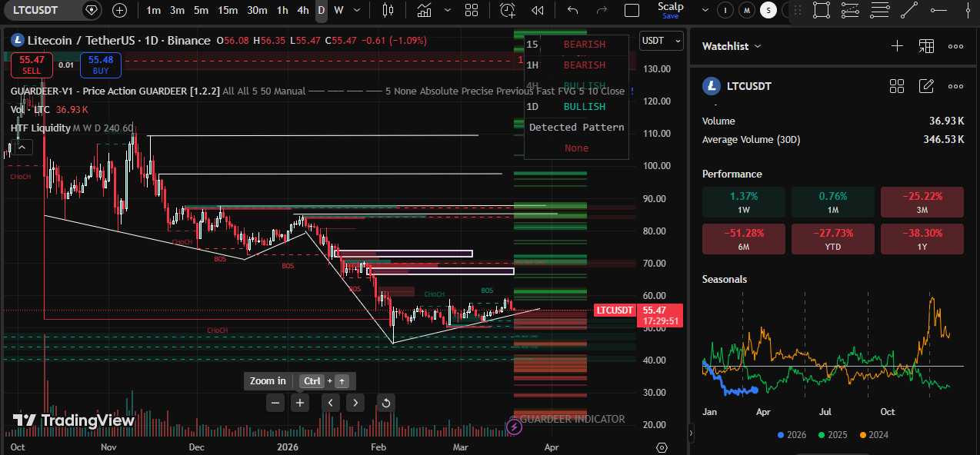Switch to the 4h timeframe
This screenshot has width=980, height=455.
(x=302, y=10)
